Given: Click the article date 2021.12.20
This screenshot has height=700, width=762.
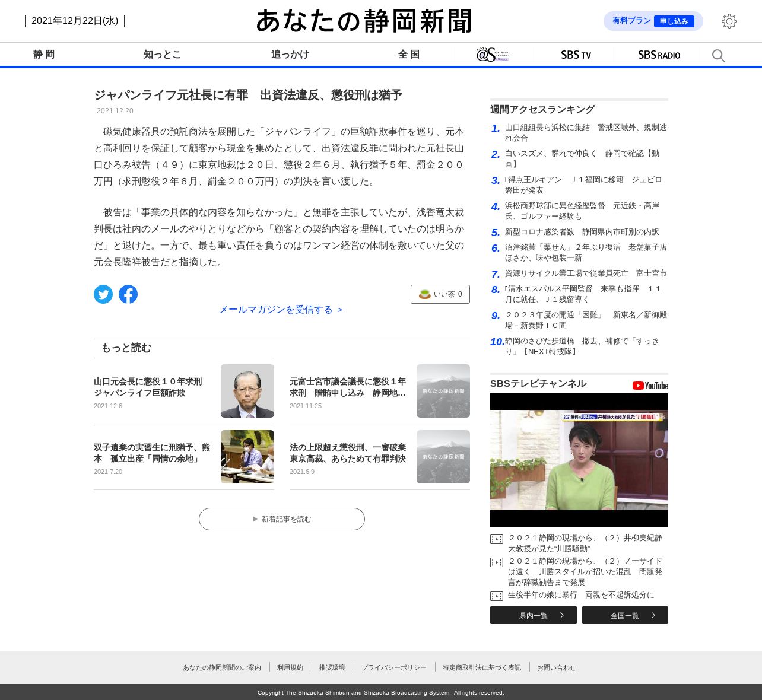Looking at the screenshot, I should point(115,111).
